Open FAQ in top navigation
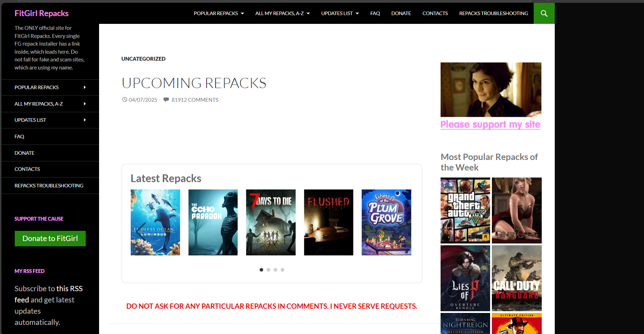The image size is (644, 334). pyautogui.click(x=375, y=13)
